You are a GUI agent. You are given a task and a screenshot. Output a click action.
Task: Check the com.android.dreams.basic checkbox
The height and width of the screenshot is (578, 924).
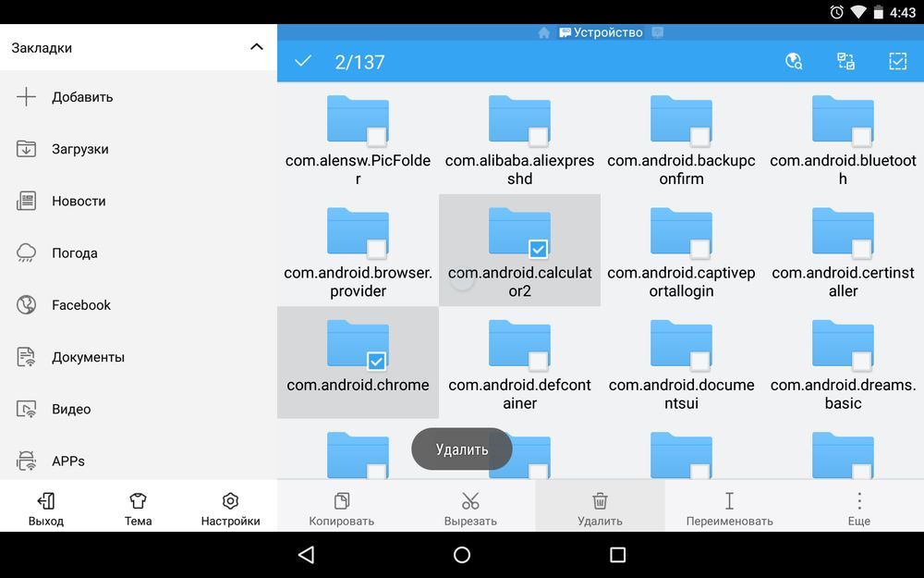861,361
